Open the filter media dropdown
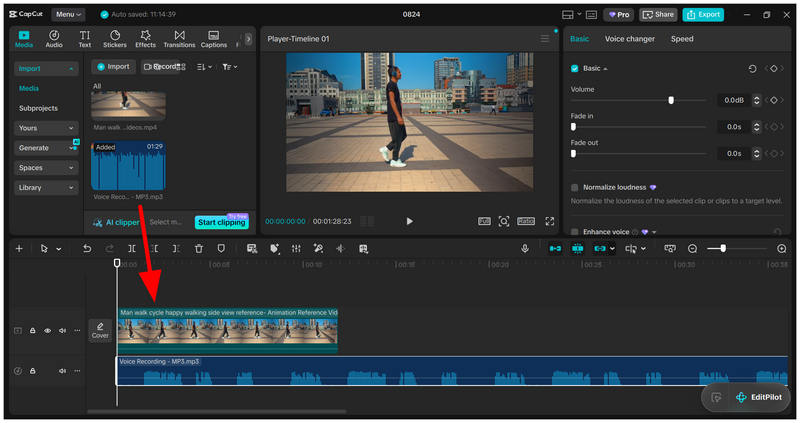Viewport: 800px width, 423px height. coord(230,67)
